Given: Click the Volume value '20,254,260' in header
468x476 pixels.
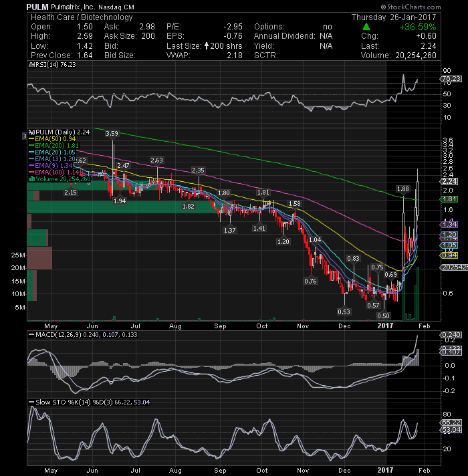Looking at the screenshot, I should click(x=416, y=55).
